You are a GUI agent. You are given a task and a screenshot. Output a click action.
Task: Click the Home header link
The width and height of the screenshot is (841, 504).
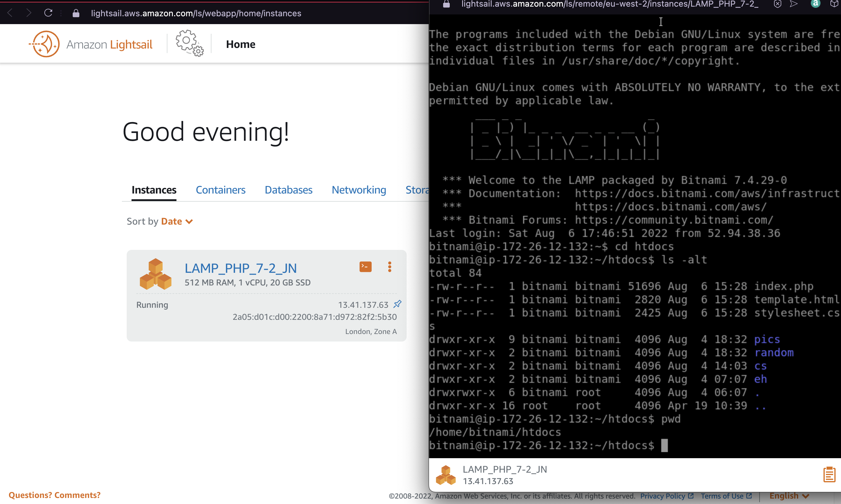click(x=241, y=44)
